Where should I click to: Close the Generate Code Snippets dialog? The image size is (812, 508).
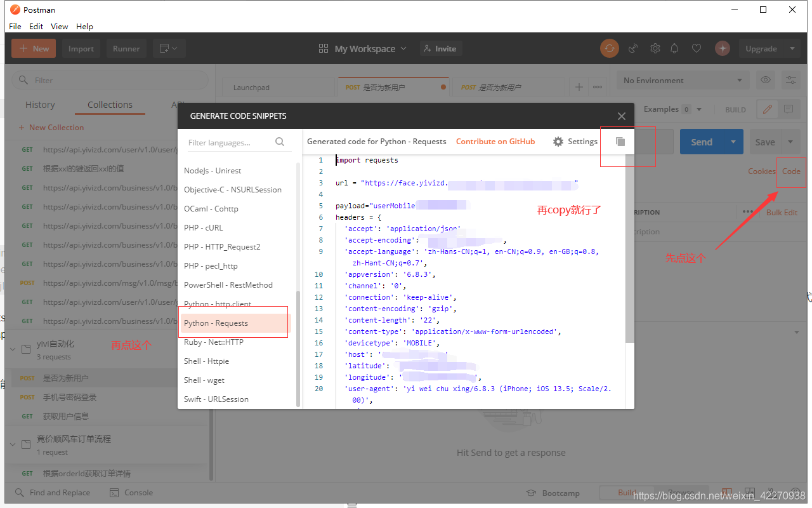pos(622,116)
